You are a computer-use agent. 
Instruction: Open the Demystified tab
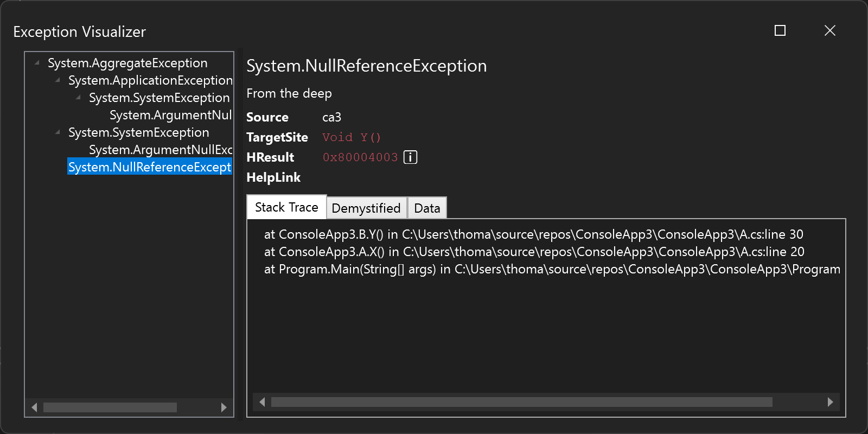pos(366,208)
